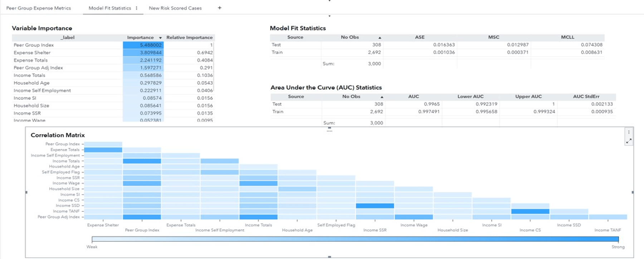
Task: Click the Weak-to-Strong gradient legend bar
Action: 355,239
